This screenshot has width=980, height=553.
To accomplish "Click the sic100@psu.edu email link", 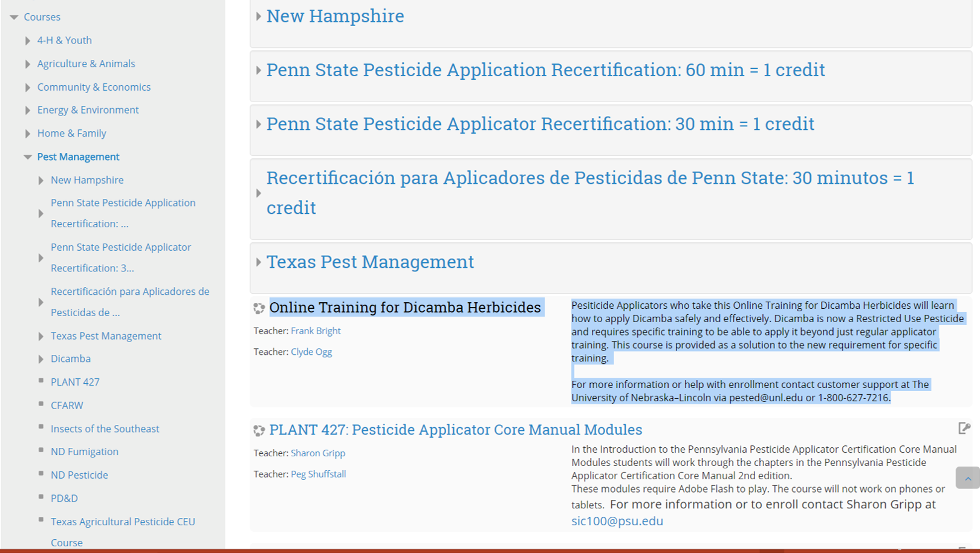I will pyautogui.click(x=617, y=521).
